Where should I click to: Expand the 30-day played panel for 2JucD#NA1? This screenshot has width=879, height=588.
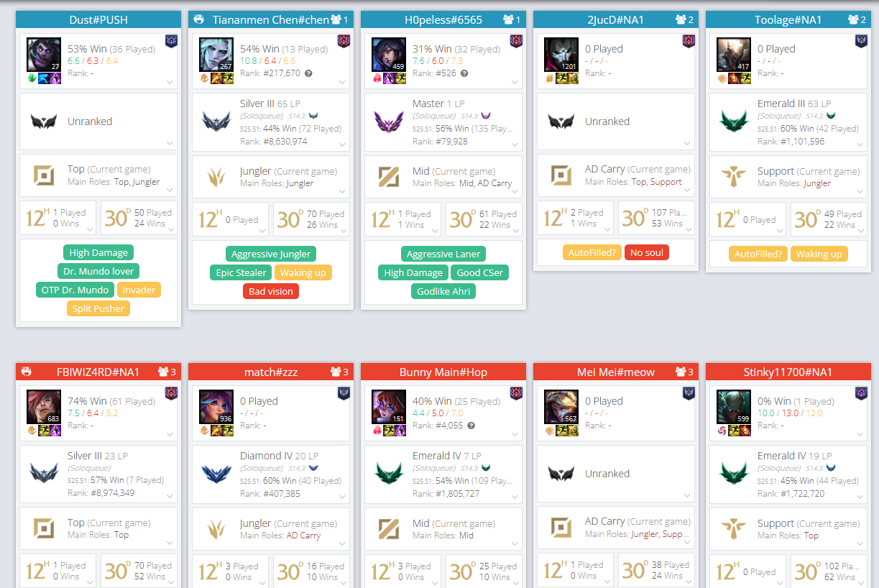[x=688, y=229]
